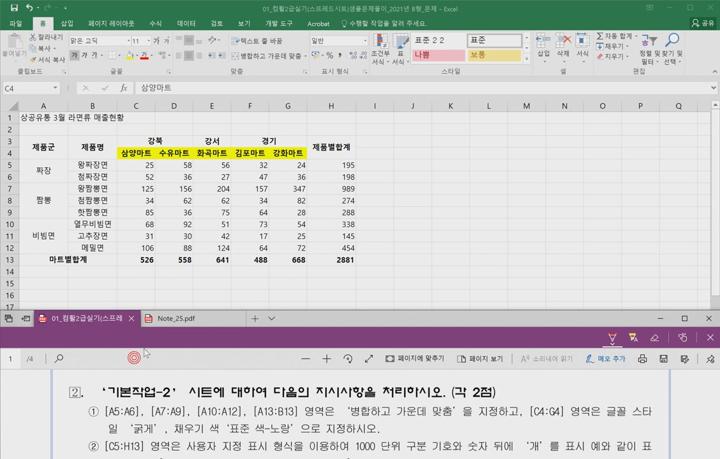The width and height of the screenshot is (720, 459).
Task: Expand the cell styles gallery
Action: coord(527,59)
